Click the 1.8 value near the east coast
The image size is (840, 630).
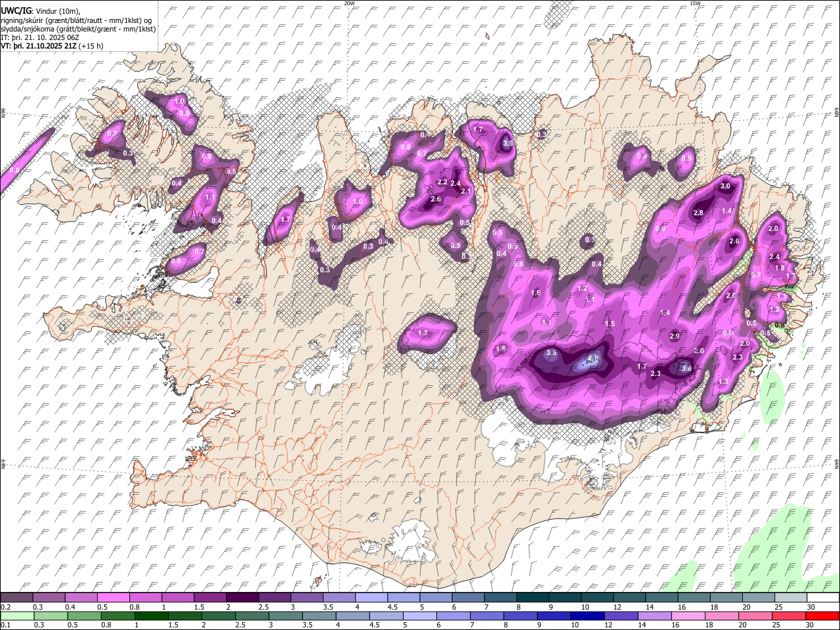click(x=780, y=268)
